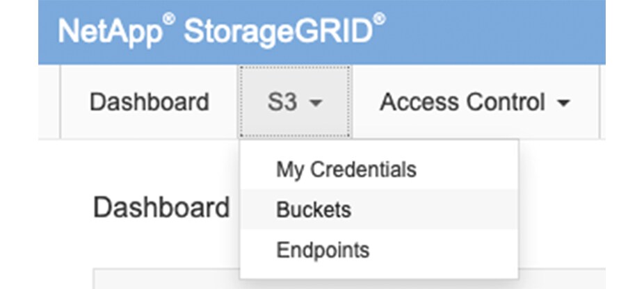644x289 pixels.
Task: Click the Access Control caret arrow
Action: (x=563, y=104)
